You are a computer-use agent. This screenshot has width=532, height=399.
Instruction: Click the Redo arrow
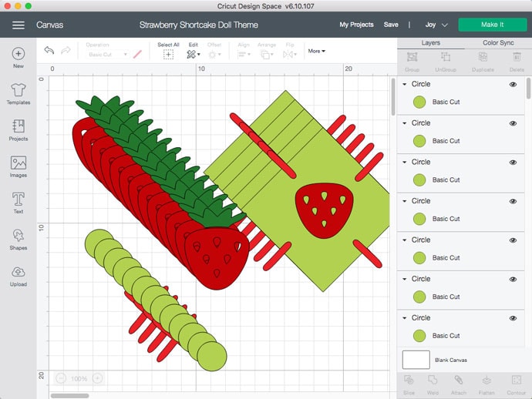tap(66, 51)
